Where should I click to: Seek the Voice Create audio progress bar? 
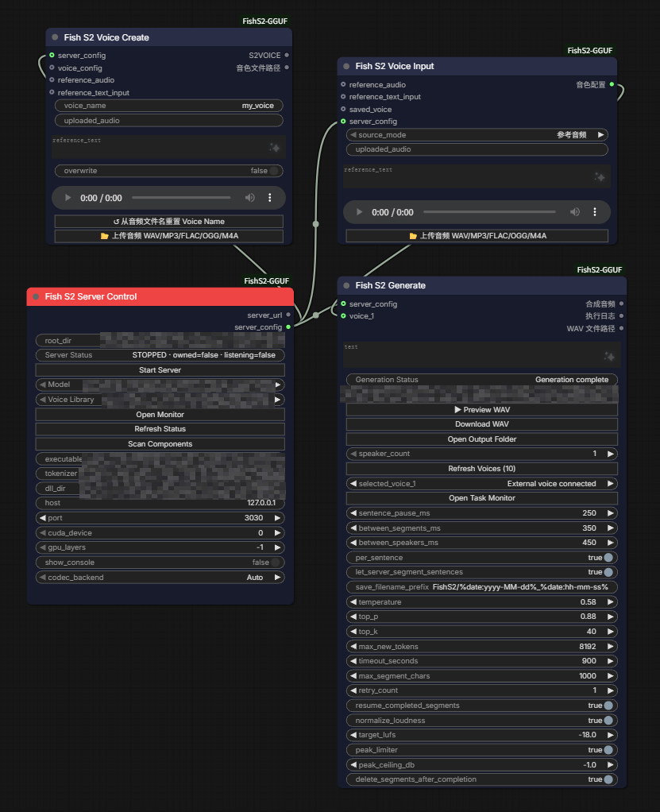pyautogui.click(x=181, y=198)
